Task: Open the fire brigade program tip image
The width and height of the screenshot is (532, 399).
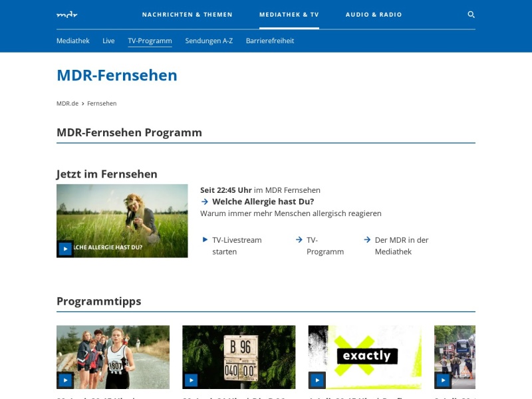Action: pos(455,357)
